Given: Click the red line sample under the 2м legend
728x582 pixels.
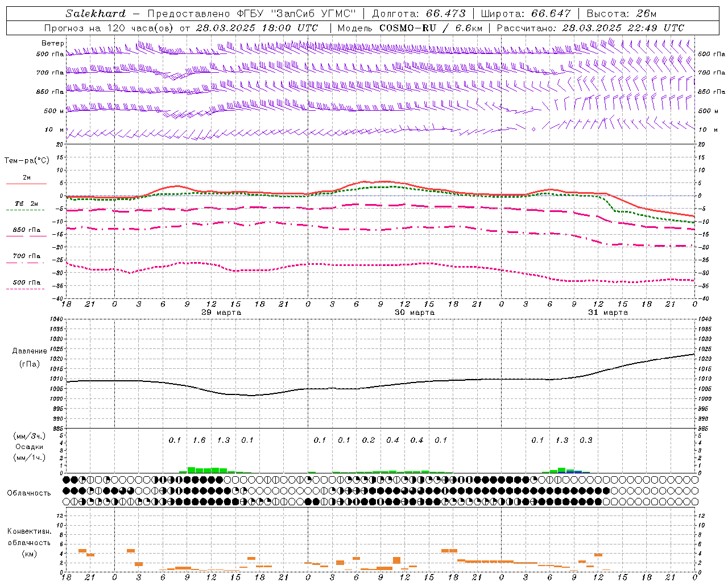Looking at the screenshot, I should click(26, 184).
